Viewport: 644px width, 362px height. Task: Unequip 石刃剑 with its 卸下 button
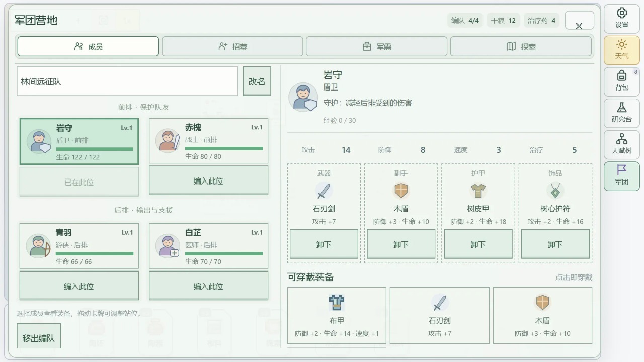pyautogui.click(x=324, y=244)
